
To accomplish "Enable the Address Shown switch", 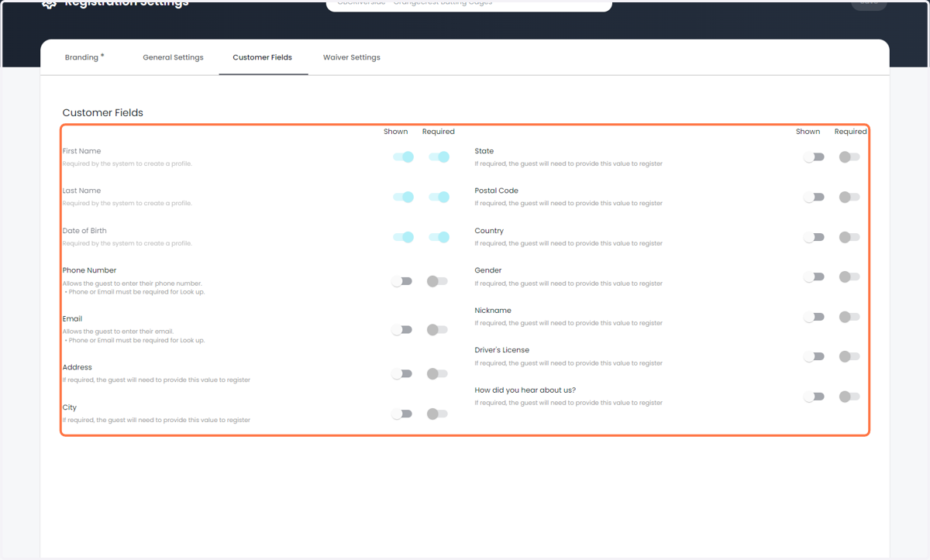I will click(401, 374).
